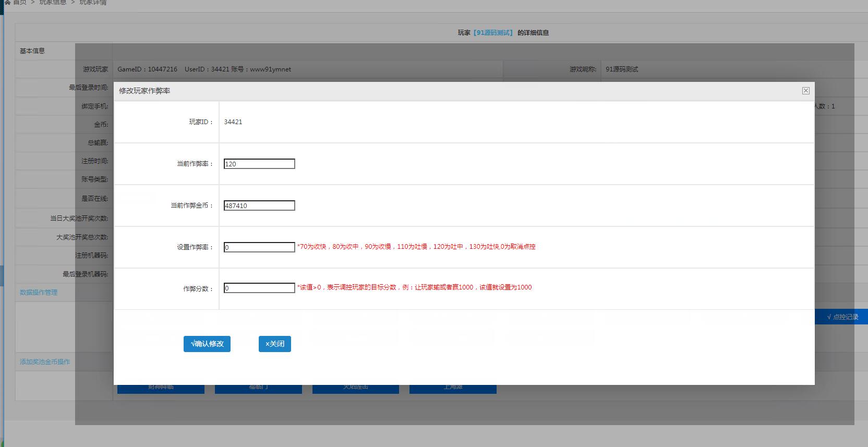Click 玩家详情 breadcrumb item
This screenshot has width=868, height=447.
click(x=93, y=3)
